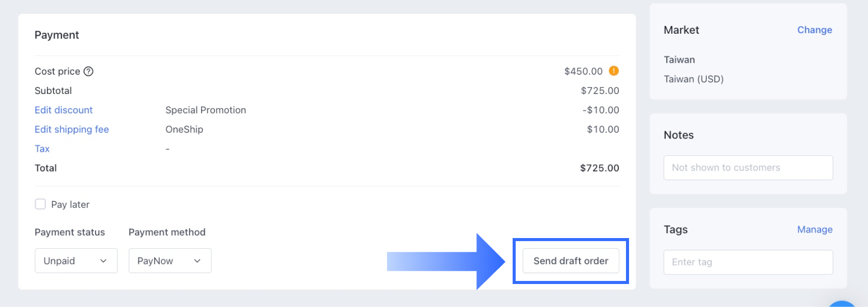Click Manage next to Tags
The height and width of the screenshot is (307, 868).
point(814,230)
